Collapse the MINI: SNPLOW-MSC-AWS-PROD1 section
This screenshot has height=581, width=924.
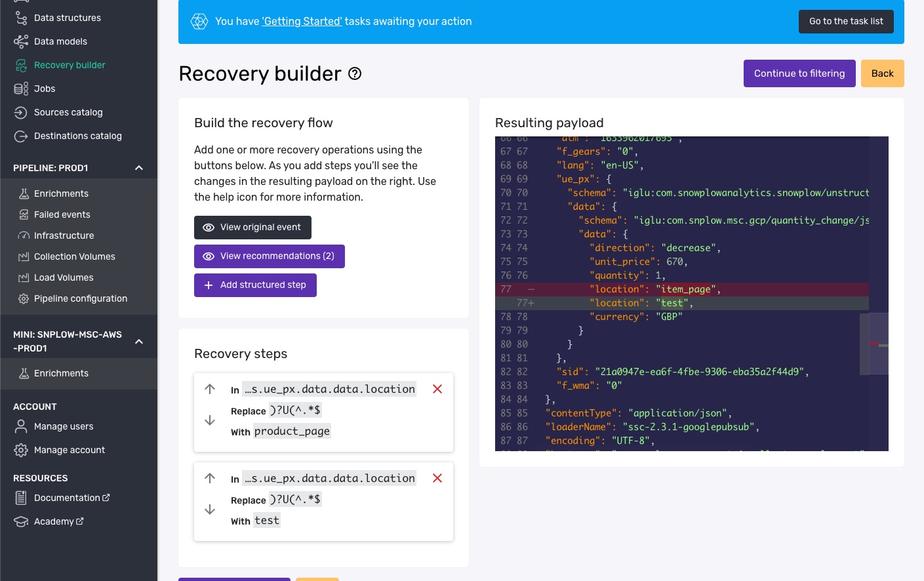[139, 341]
